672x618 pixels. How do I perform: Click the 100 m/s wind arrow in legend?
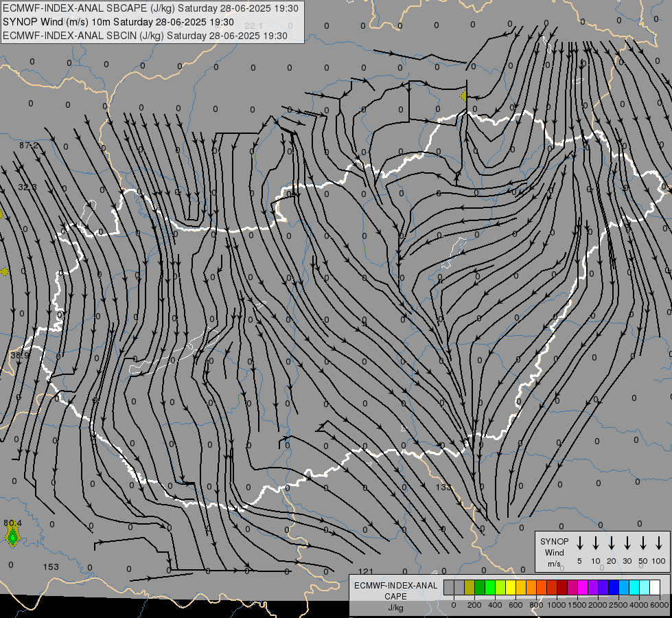tap(659, 542)
